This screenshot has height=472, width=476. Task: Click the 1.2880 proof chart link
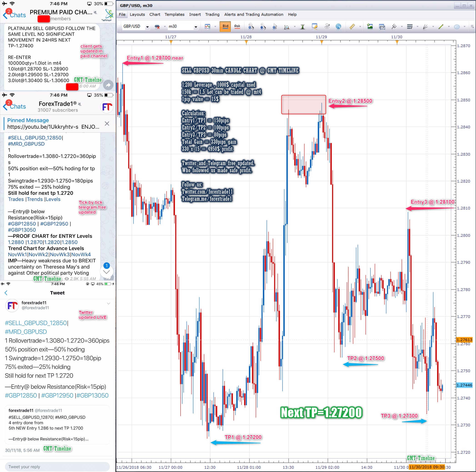click(16, 242)
